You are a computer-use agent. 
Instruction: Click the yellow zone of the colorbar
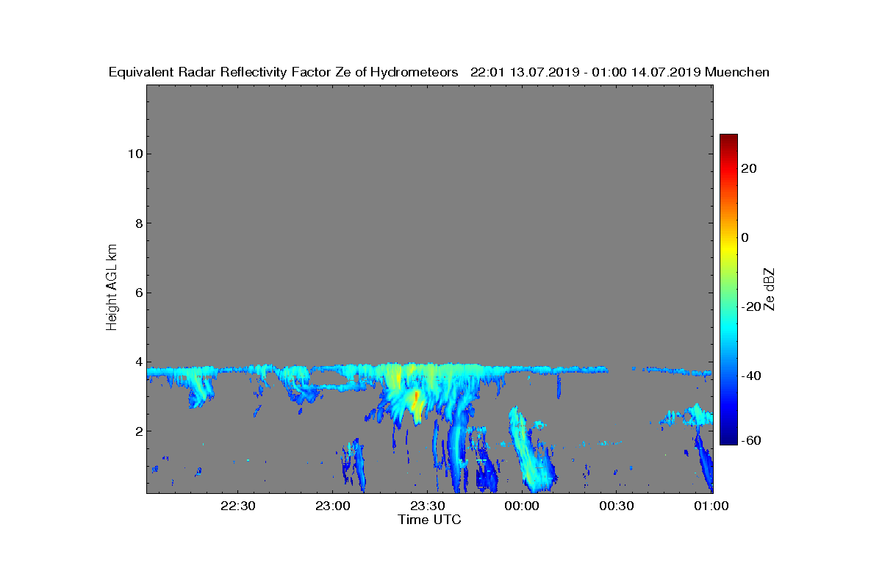click(x=728, y=248)
